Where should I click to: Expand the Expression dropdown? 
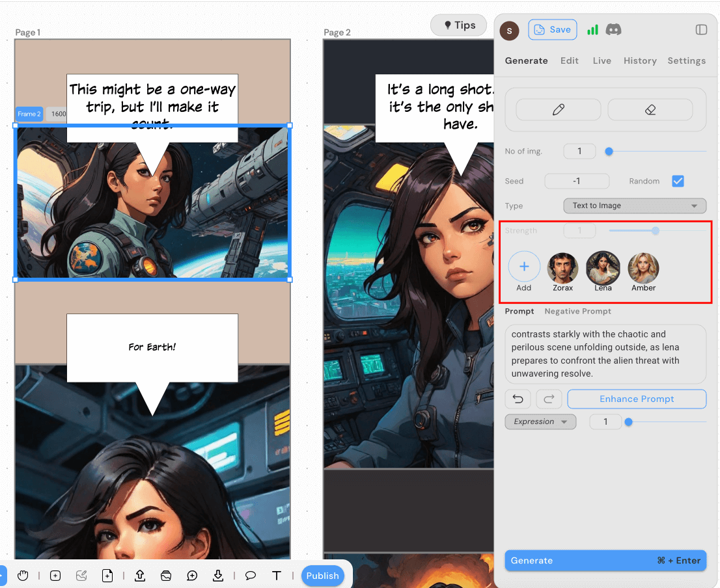(x=540, y=421)
